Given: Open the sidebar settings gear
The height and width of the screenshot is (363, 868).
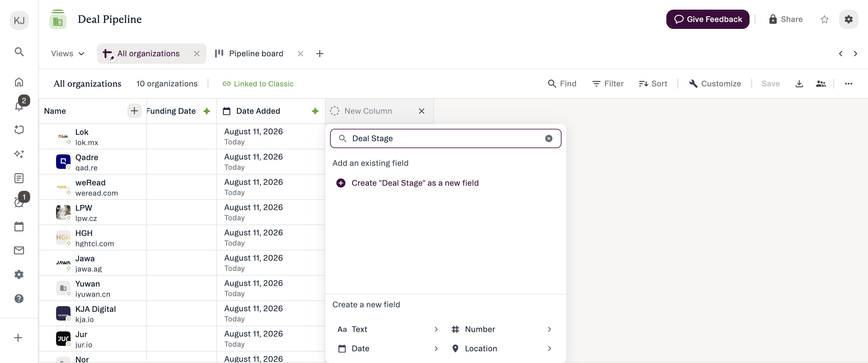Looking at the screenshot, I should click(19, 275).
